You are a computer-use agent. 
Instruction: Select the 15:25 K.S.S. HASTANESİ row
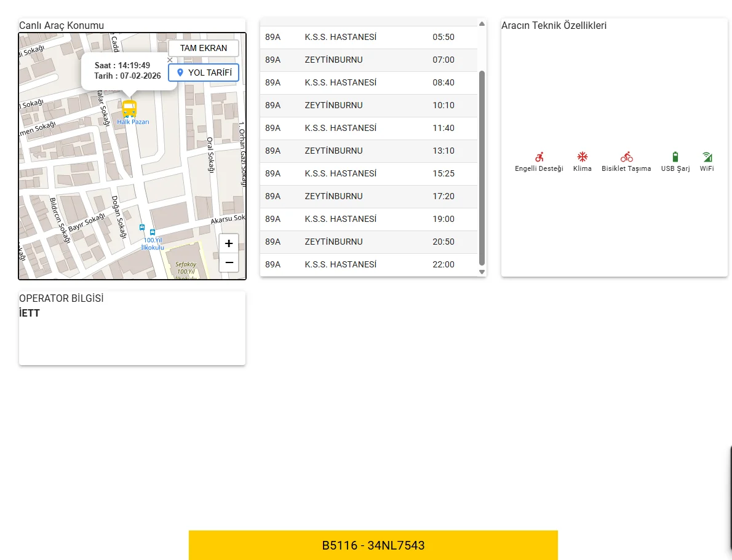point(368,173)
